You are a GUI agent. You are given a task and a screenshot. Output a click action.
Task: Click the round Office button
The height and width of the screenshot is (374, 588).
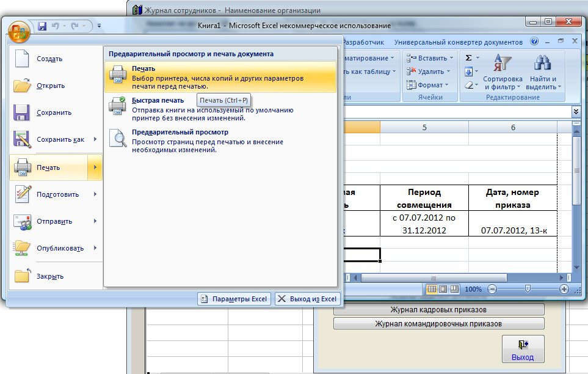point(20,29)
